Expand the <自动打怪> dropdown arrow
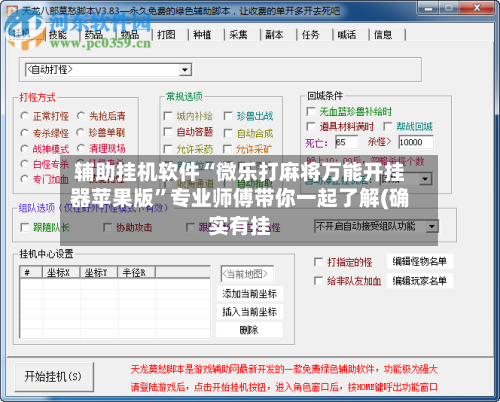500x402 pixels. [185, 70]
